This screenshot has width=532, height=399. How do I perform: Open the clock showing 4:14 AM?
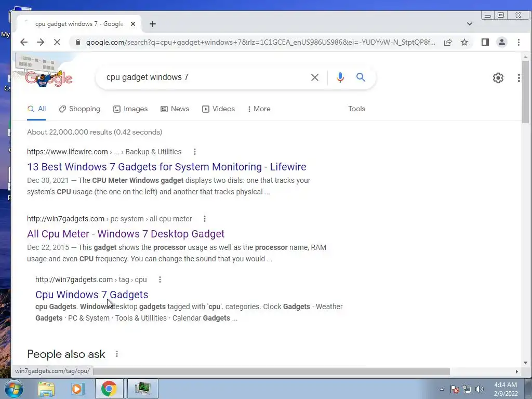pyautogui.click(x=506, y=389)
